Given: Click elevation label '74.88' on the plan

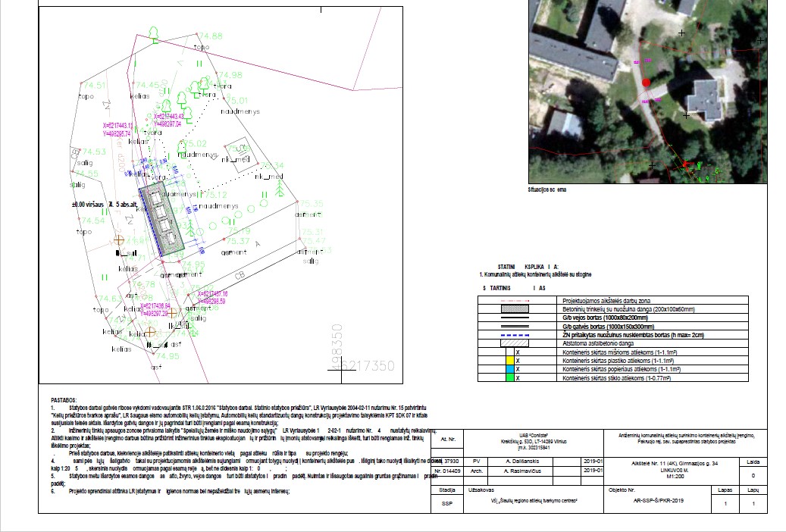Looking at the screenshot, I should click(211, 36).
